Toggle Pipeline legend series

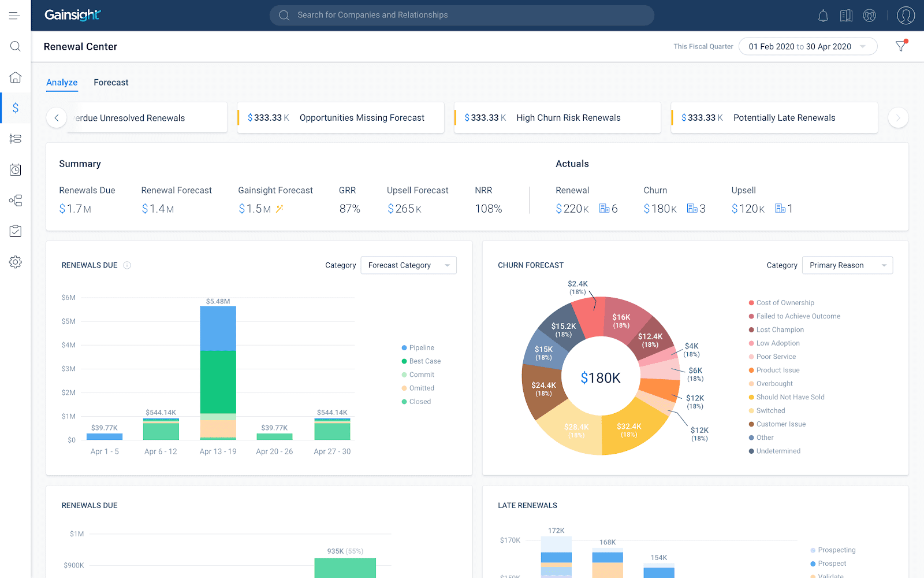pyautogui.click(x=421, y=348)
